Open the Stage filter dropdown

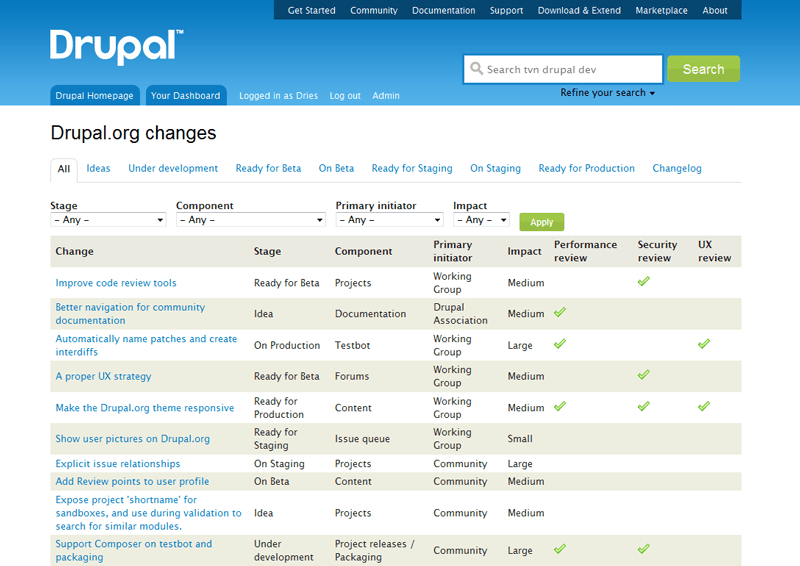108,219
